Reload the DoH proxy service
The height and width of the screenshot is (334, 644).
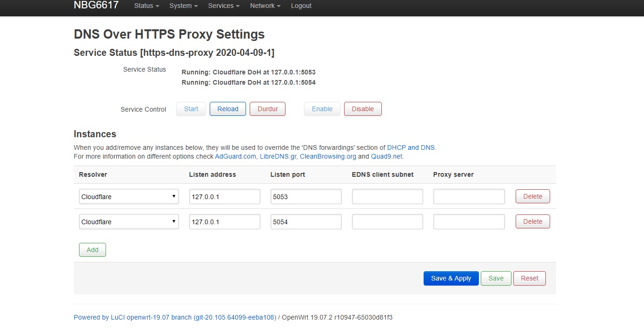pos(228,109)
